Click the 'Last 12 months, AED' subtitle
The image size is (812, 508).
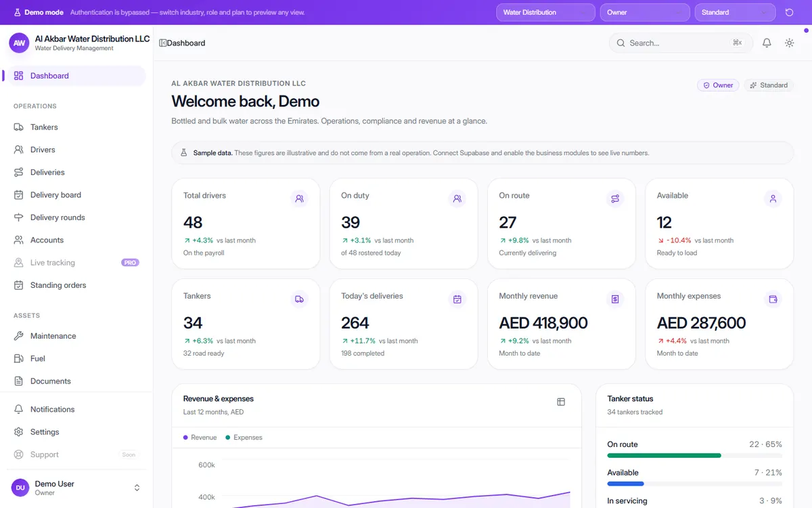click(213, 412)
